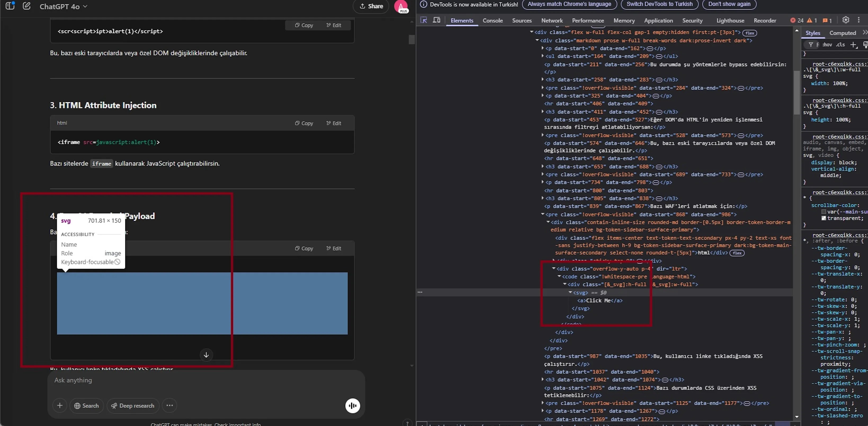Open the three-dot more tools menu in composer
Image resolution: width=868 pixels, height=426 pixels.
point(169,405)
